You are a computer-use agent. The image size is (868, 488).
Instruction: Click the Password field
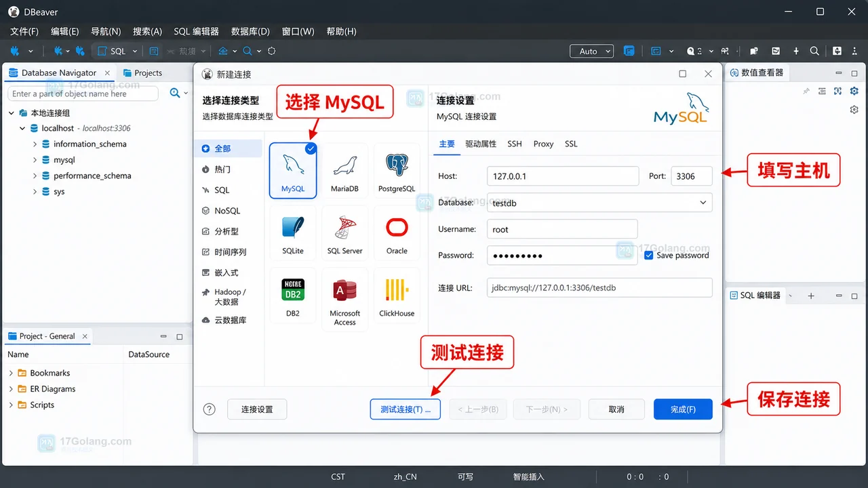tap(562, 256)
